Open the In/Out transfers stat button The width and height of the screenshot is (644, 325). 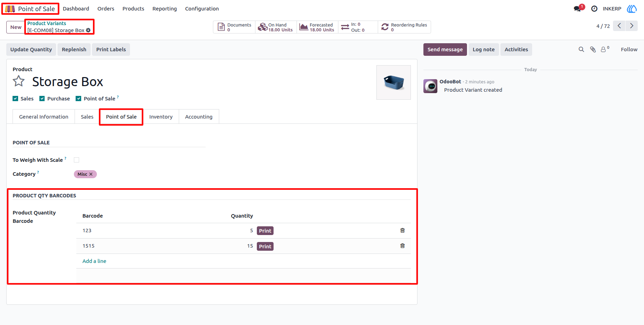click(x=358, y=27)
